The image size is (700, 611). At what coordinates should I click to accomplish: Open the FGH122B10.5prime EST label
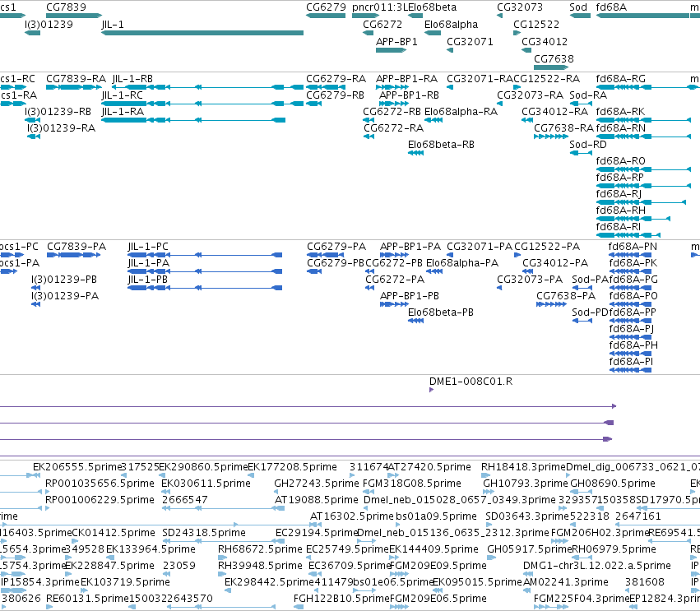point(341,599)
